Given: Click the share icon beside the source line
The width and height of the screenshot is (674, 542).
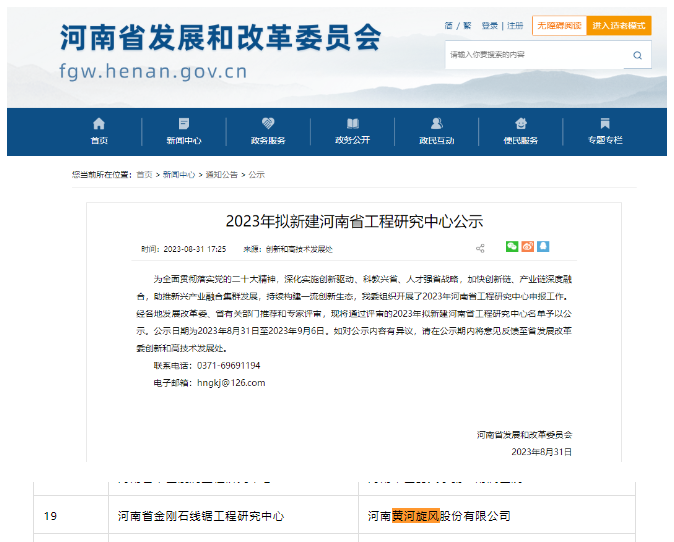Looking at the screenshot, I should 480,248.
